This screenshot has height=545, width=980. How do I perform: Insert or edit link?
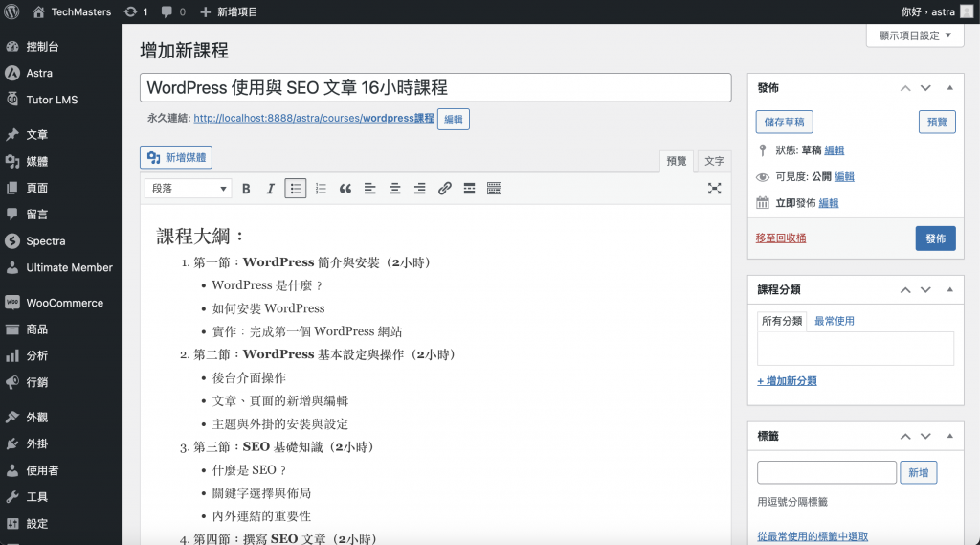(x=444, y=189)
